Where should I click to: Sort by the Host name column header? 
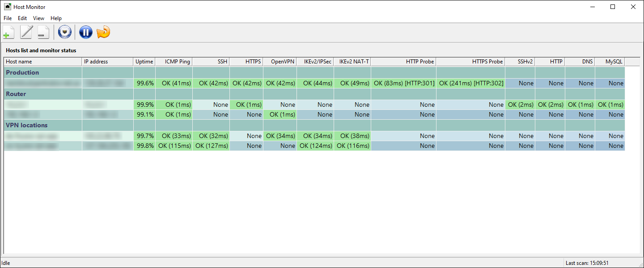click(43, 62)
